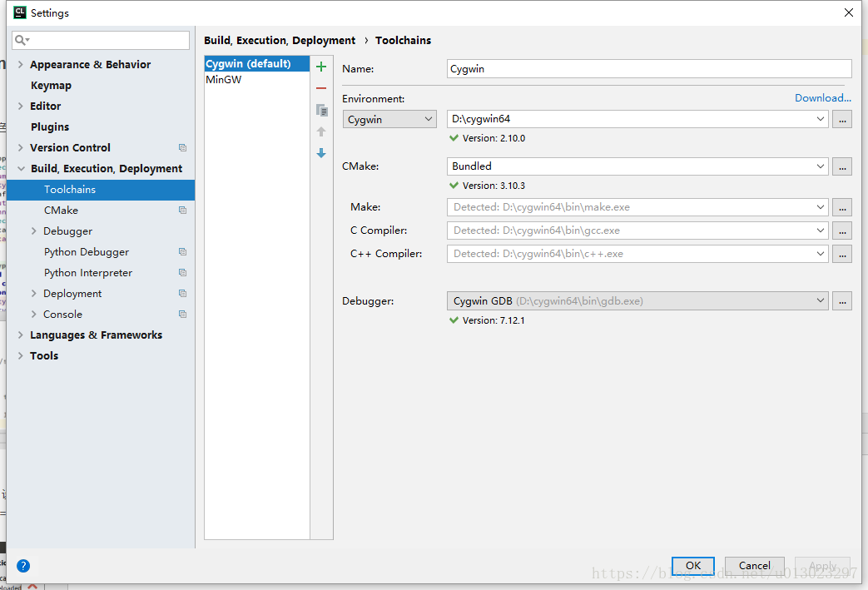Screen dimensions: 868x590
Task: Click the OK button
Action: pyautogui.click(x=692, y=566)
